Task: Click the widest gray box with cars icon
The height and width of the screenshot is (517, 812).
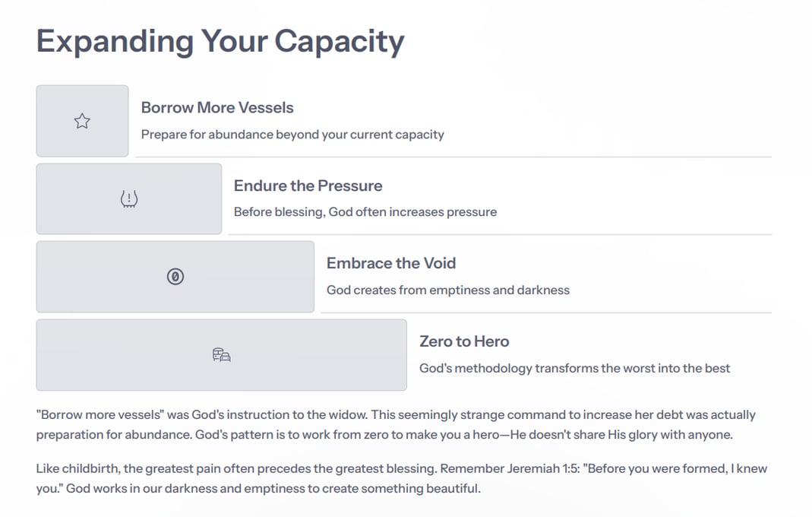Action: 222,355
